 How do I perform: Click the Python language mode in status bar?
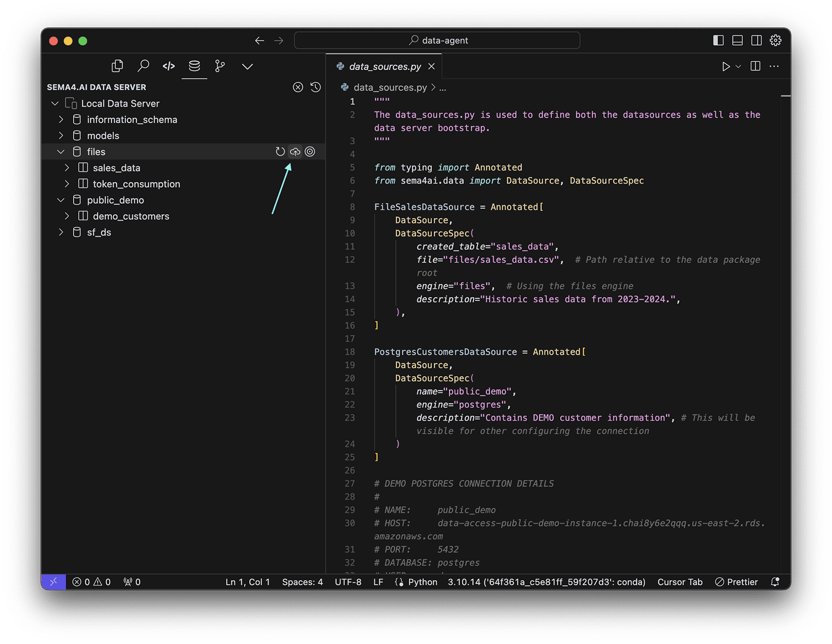[x=422, y=582]
